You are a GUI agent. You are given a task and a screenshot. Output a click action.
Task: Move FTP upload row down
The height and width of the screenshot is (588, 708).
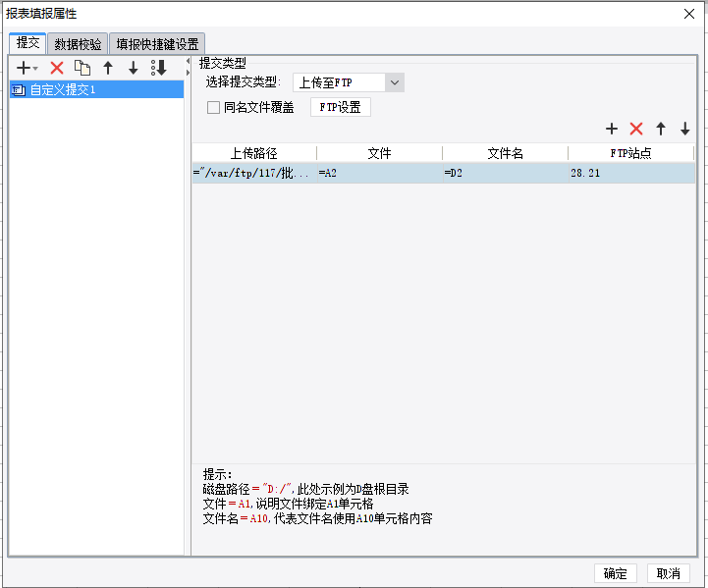coord(685,129)
